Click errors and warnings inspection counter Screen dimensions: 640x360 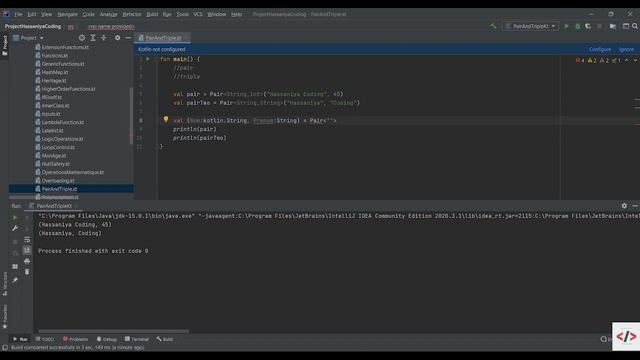tap(598, 60)
